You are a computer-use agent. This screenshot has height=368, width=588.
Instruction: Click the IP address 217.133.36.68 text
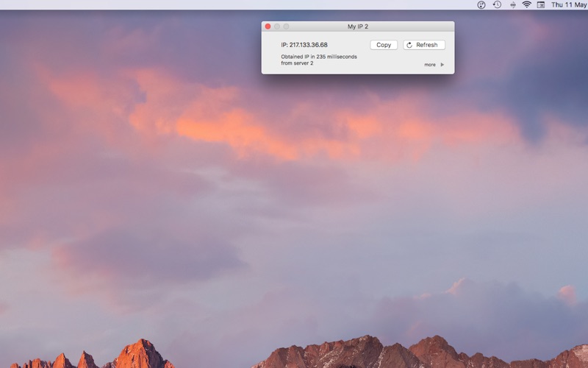tap(309, 45)
